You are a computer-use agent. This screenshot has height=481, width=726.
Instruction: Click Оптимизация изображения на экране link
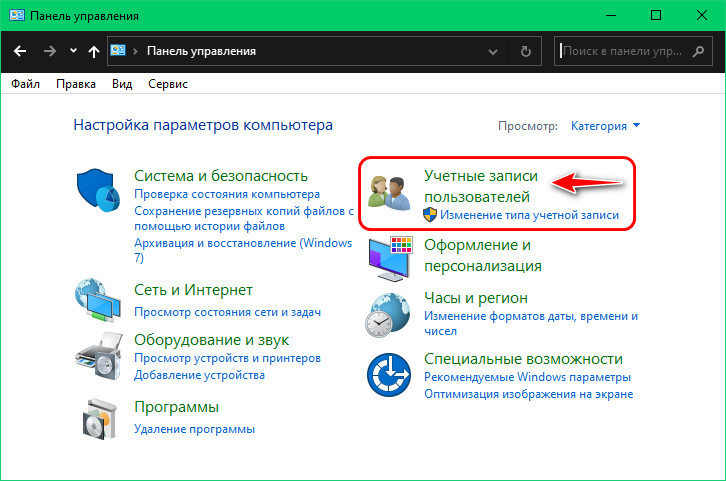(528, 394)
